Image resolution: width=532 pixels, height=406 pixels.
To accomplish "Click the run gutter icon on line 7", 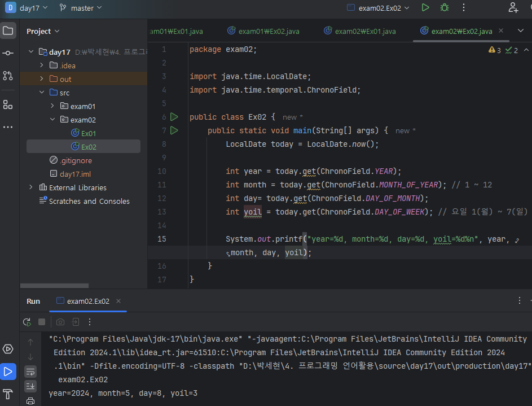I will [174, 130].
